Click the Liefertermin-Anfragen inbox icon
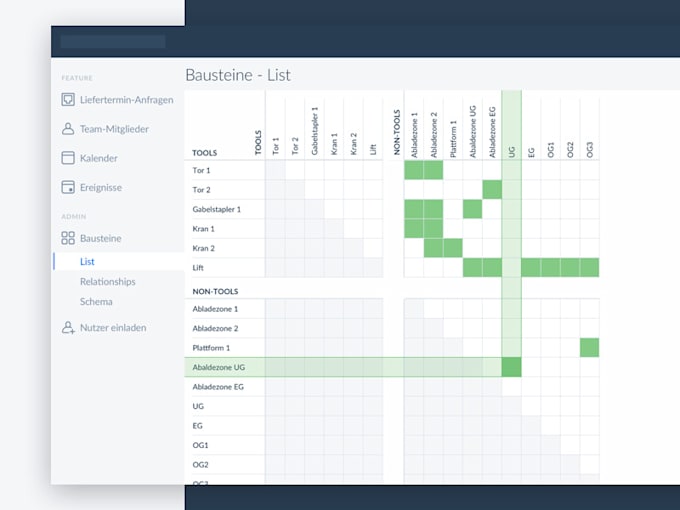The width and height of the screenshot is (680, 510). (68, 100)
